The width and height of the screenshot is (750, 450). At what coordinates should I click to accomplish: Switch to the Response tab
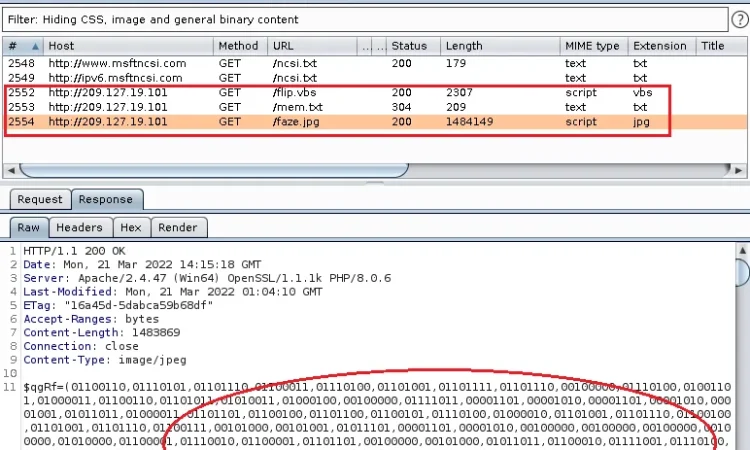point(106,199)
